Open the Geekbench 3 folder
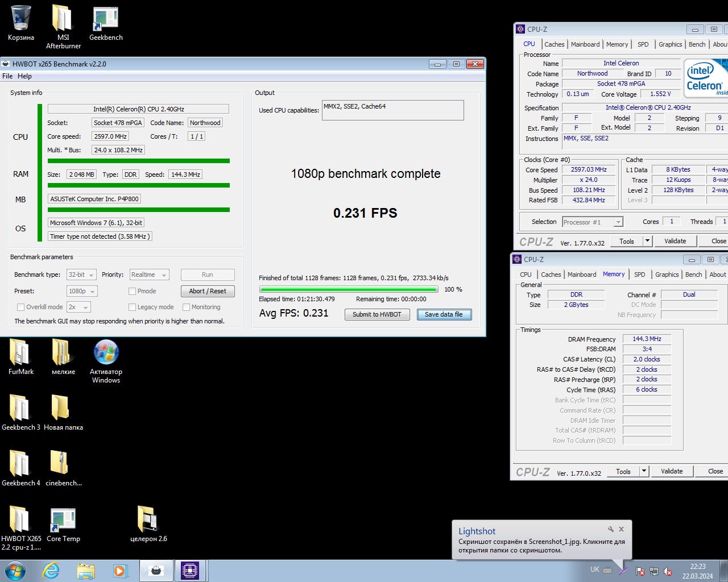The image size is (728, 582). (20, 413)
